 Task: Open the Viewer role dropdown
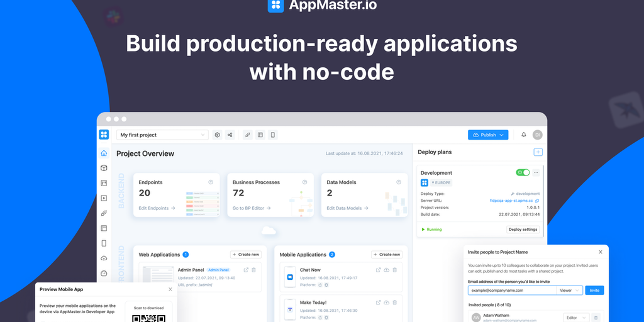click(569, 291)
